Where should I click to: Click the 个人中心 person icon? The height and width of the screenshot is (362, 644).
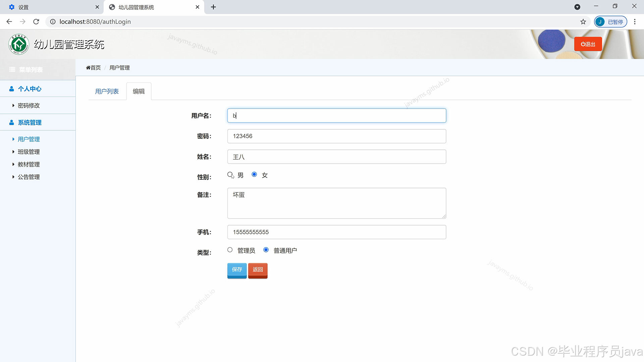tap(11, 89)
